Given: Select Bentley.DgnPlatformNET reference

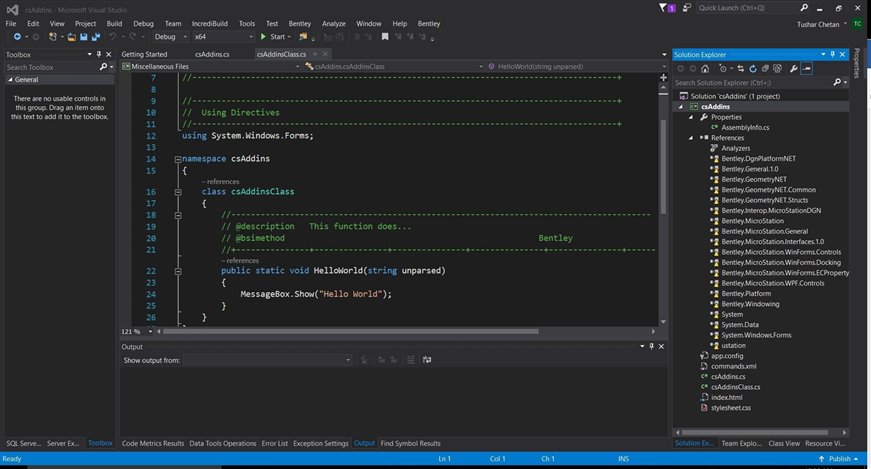Looking at the screenshot, I should click(758, 158).
